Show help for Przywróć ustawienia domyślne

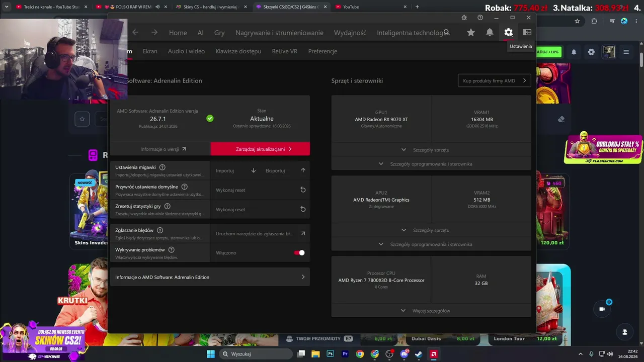pos(185,187)
